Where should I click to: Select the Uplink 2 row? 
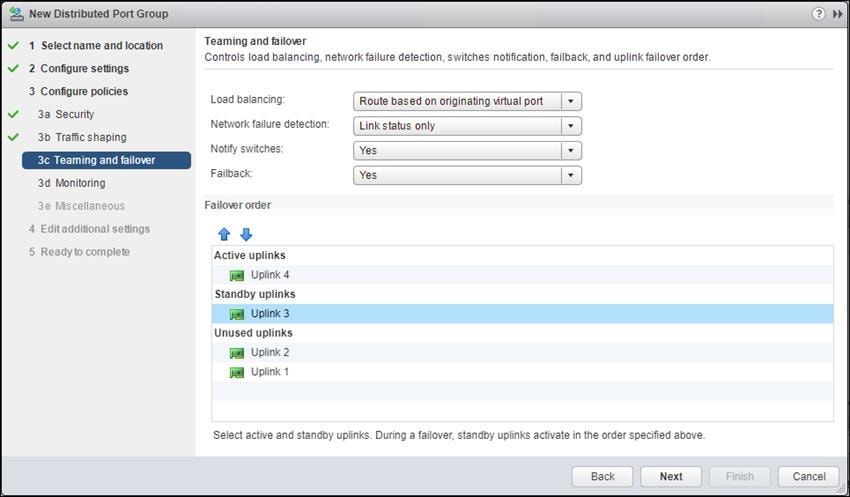point(523,353)
